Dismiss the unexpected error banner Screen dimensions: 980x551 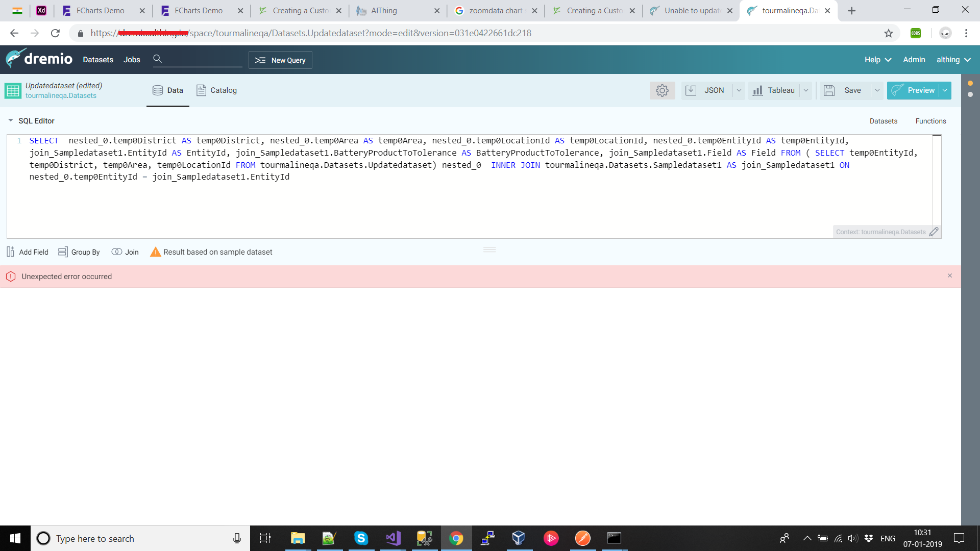(950, 276)
